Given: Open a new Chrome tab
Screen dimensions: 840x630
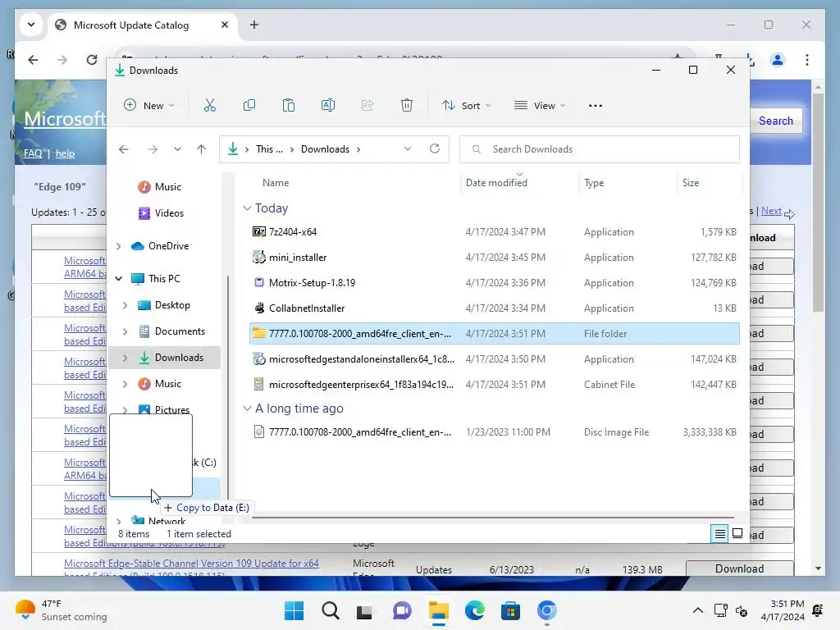Looking at the screenshot, I should 254,25.
